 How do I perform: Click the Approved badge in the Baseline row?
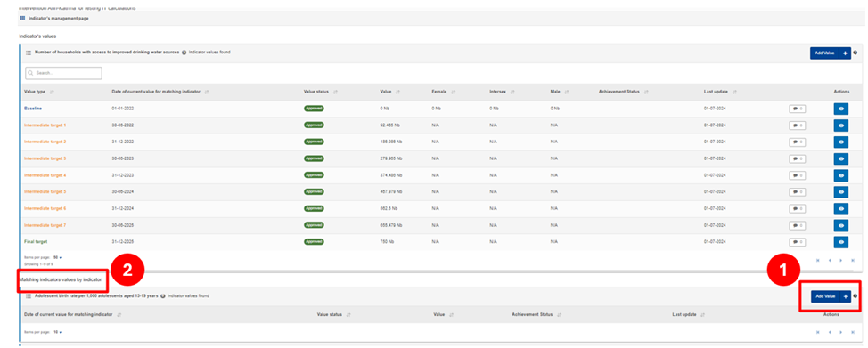click(314, 109)
